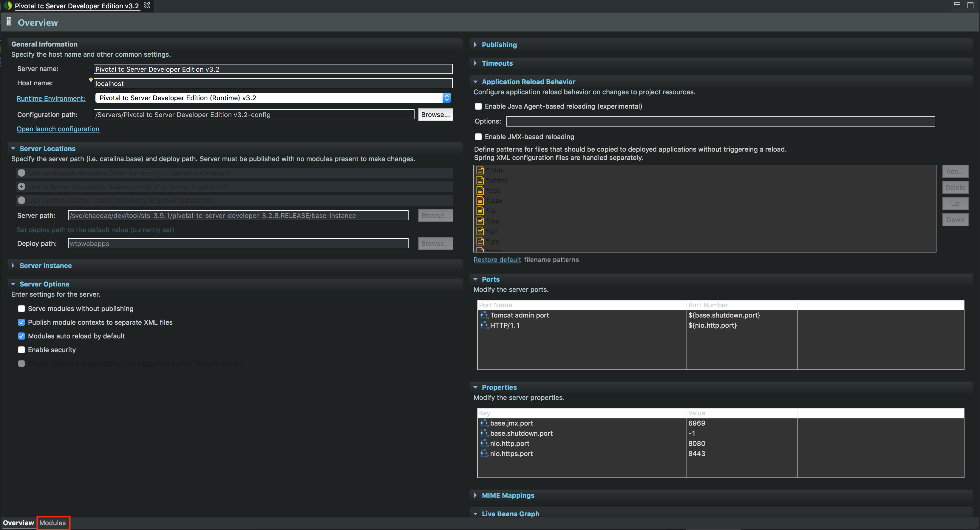This screenshot has height=530, width=980.
Task: Click the HTTP/1.1 port row icon
Action: (484, 325)
